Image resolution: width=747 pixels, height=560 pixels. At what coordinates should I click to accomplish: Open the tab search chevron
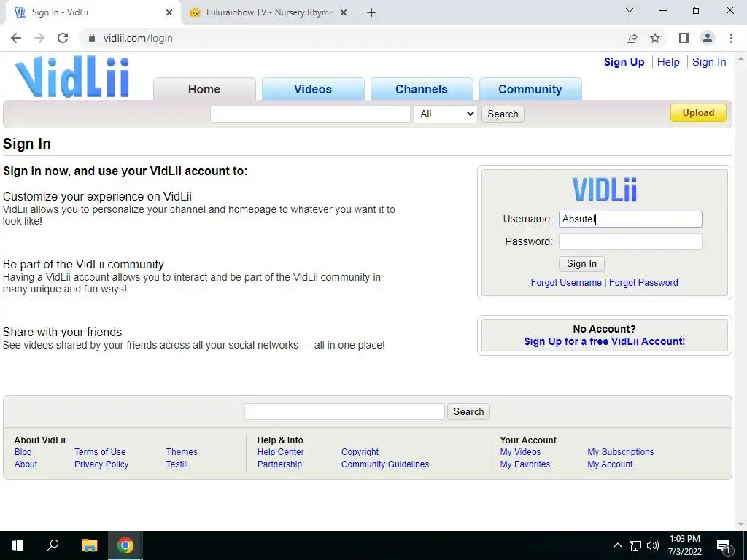click(x=630, y=10)
